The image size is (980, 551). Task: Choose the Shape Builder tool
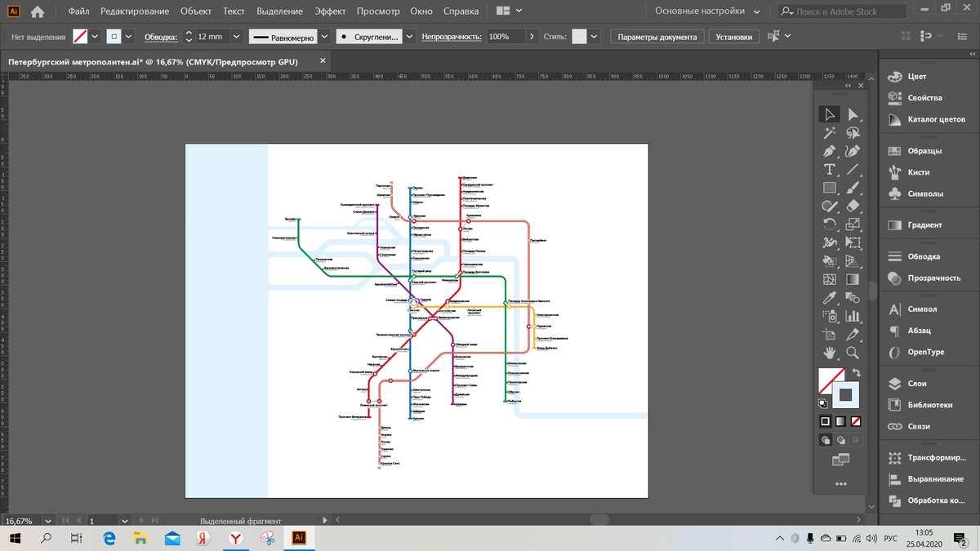830,261
